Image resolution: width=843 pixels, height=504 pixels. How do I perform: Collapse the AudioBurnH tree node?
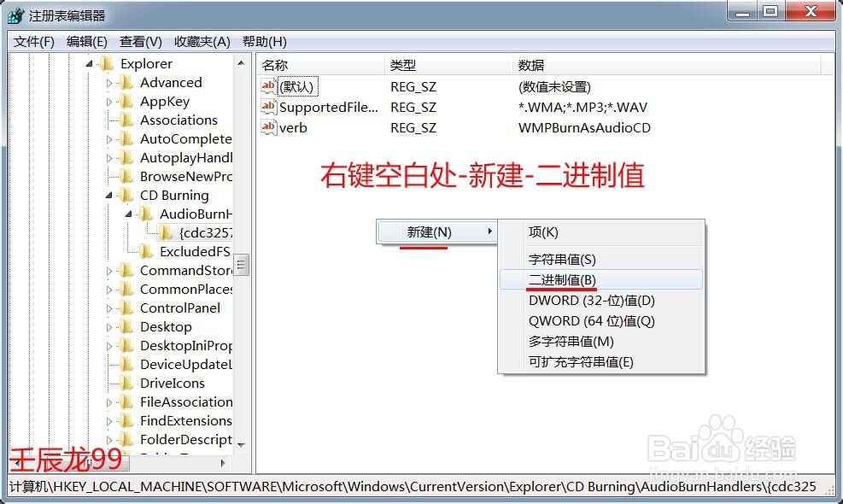128,214
